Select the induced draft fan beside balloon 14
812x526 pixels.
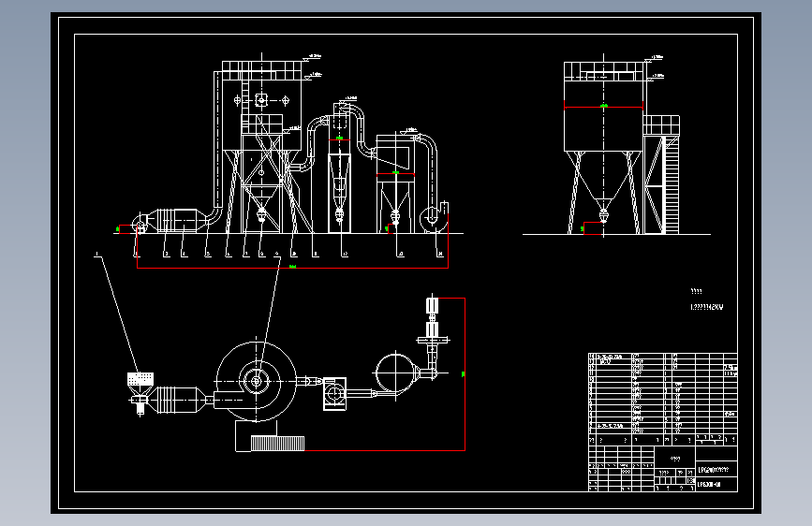[x=433, y=218]
